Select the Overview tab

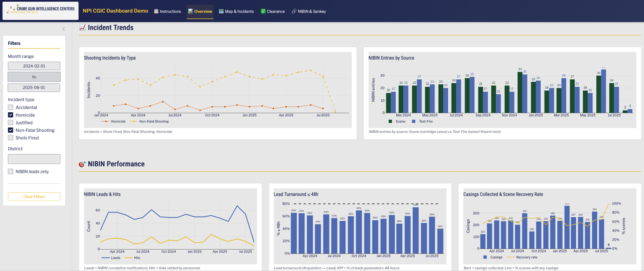(x=200, y=11)
